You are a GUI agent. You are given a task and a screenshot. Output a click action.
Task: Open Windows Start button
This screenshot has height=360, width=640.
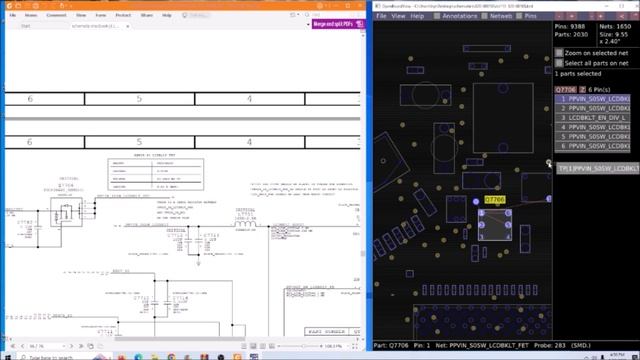click(x=8, y=357)
